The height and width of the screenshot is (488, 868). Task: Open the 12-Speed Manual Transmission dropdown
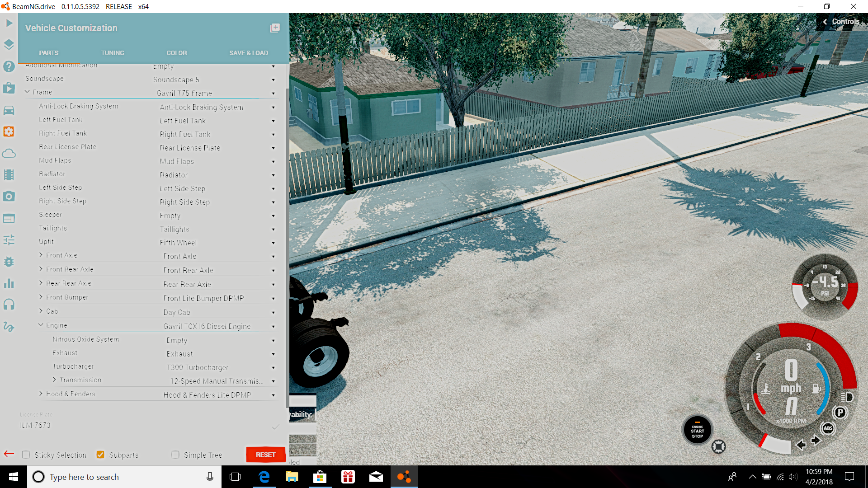[223, 381]
